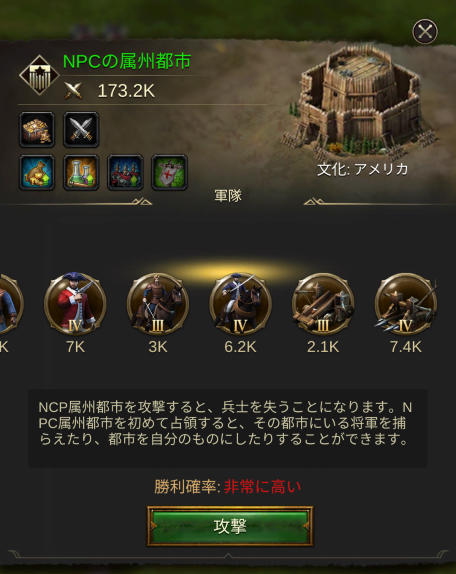Tap the NPC city emblem badge
The height and width of the screenshot is (574, 456).
tap(39, 75)
